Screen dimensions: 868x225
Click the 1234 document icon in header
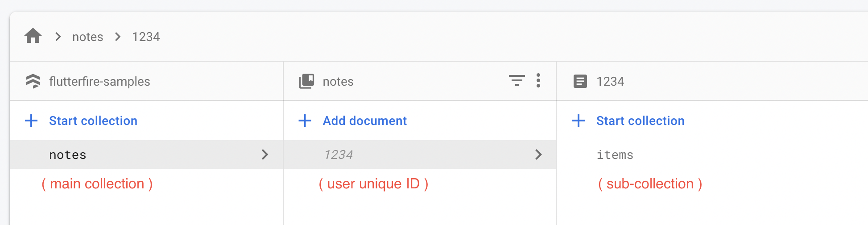580,81
